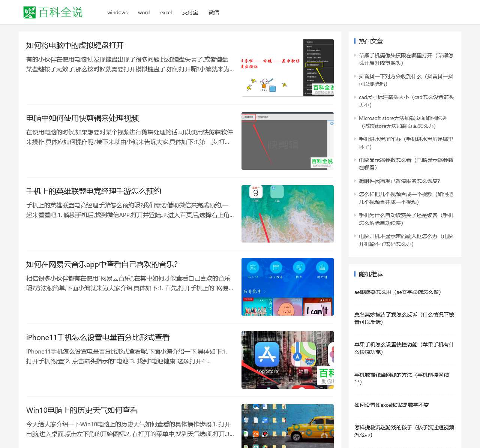
Task: Open the 网易云音乐 app screenshot thumbnail
Action: (287, 287)
